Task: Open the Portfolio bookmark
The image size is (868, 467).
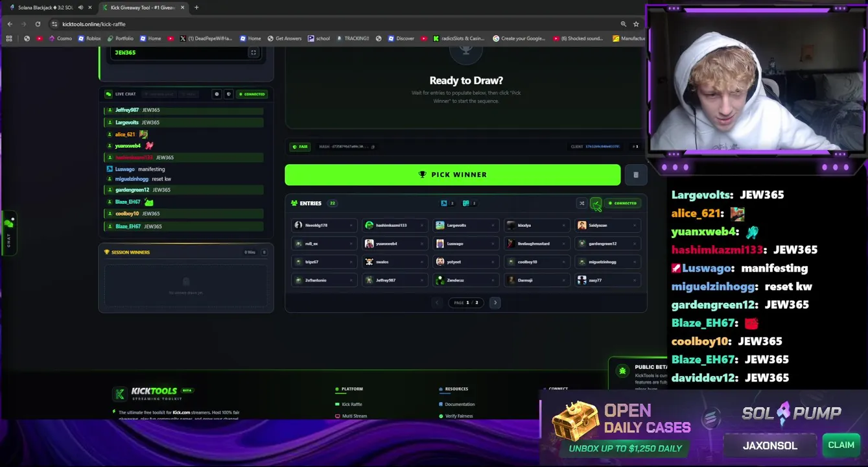Action: pyautogui.click(x=119, y=38)
